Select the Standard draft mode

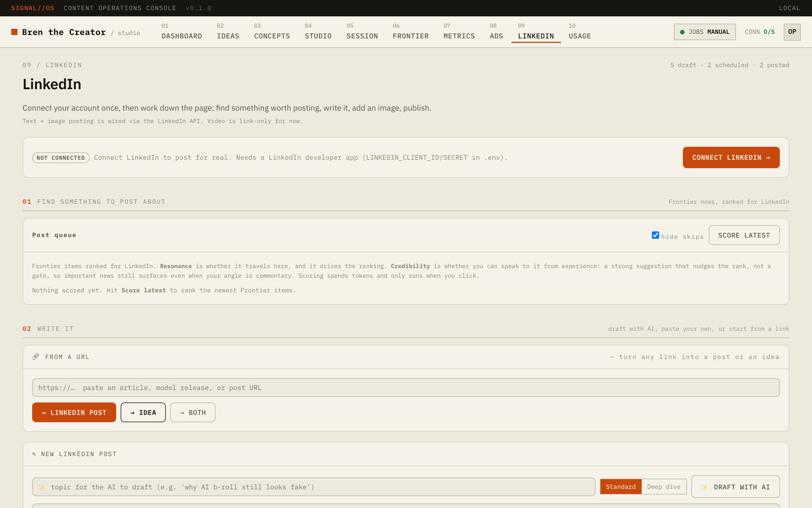(621, 487)
